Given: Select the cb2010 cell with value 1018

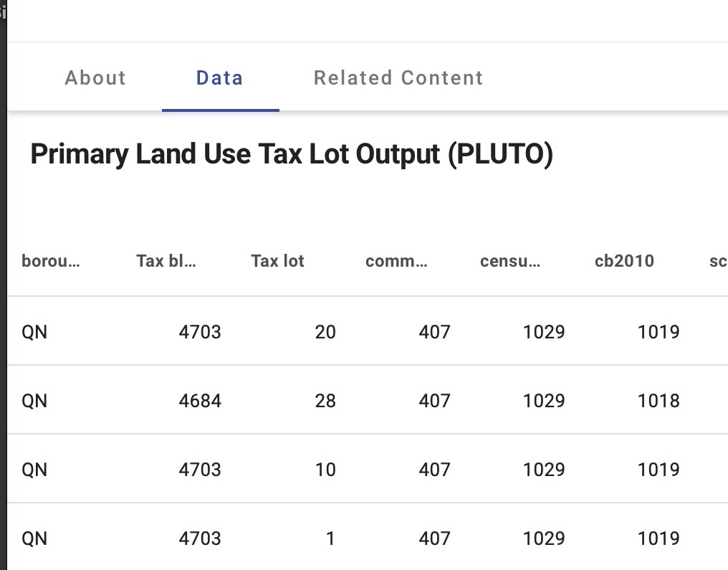Looking at the screenshot, I should tap(658, 401).
